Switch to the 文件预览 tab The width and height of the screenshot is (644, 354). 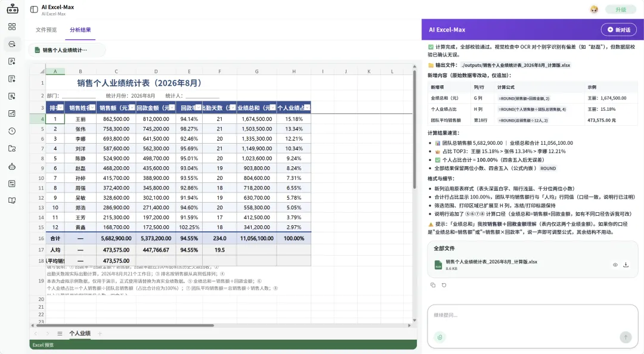pyautogui.click(x=46, y=30)
